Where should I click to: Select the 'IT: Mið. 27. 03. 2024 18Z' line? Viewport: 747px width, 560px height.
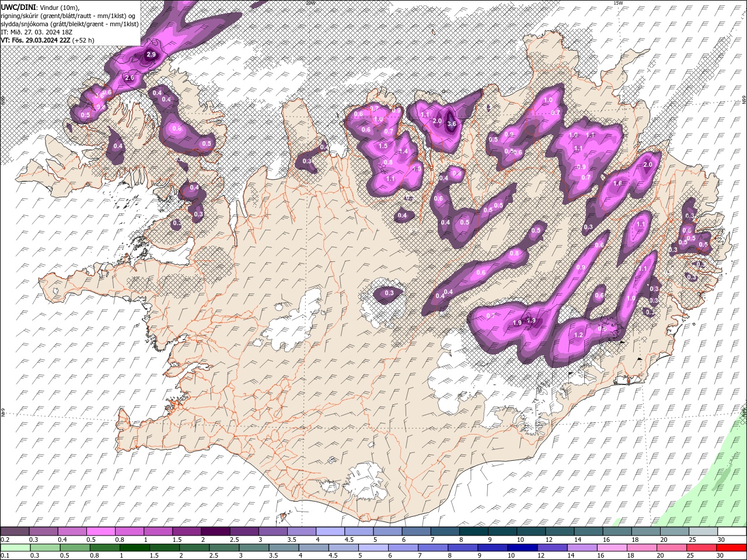35,32
